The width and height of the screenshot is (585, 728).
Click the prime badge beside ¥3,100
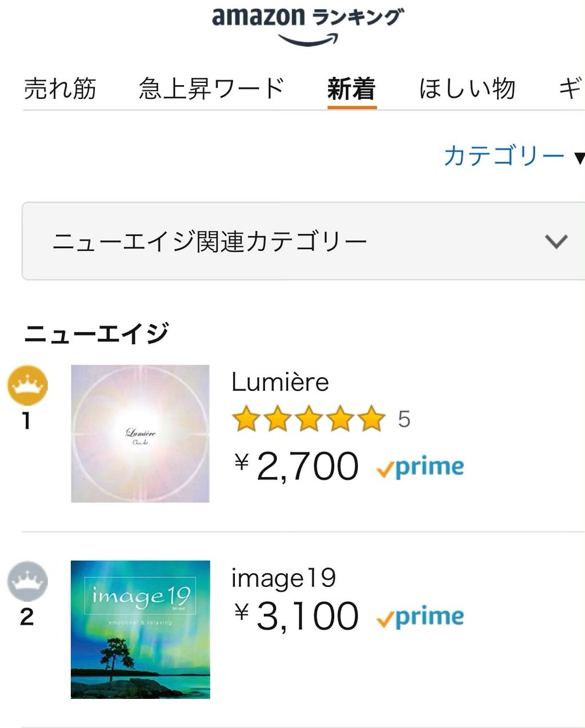(420, 617)
